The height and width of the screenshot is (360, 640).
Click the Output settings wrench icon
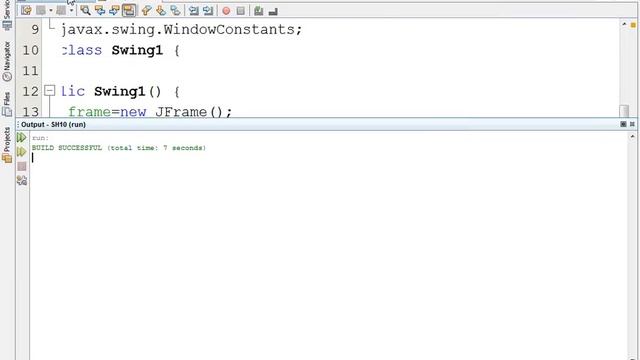click(x=22, y=180)
